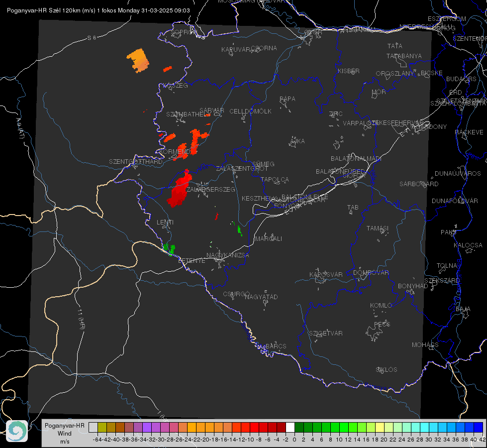Click the CELLDÖMÖLK label

[250, 112]
